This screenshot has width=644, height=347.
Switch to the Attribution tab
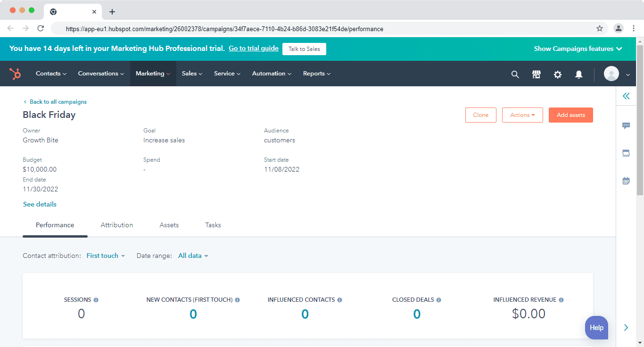coord(116,225)
